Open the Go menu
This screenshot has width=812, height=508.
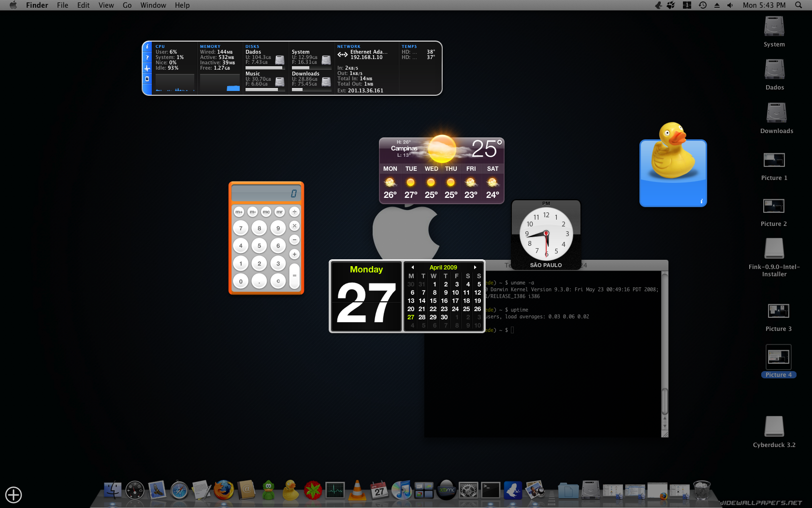click(127, 5)
